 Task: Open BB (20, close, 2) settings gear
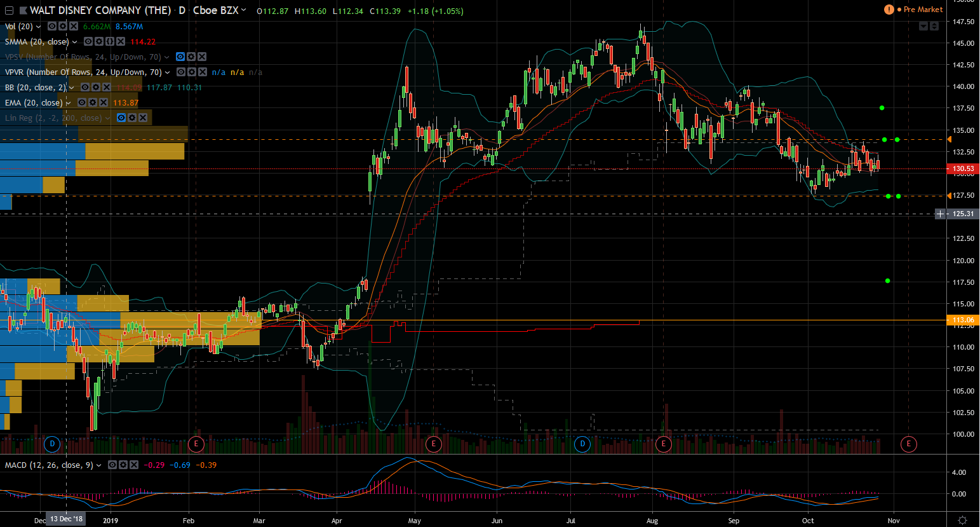96,87
